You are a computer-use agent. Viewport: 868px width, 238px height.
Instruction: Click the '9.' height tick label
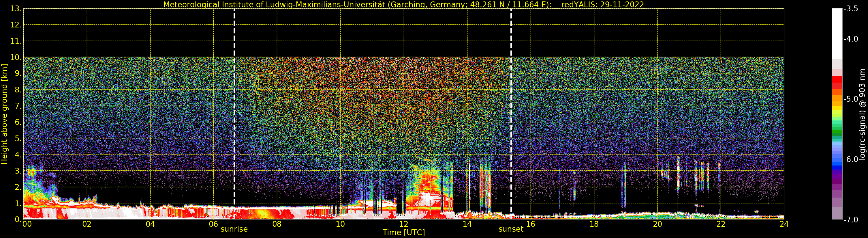click(x=18, y=74)
